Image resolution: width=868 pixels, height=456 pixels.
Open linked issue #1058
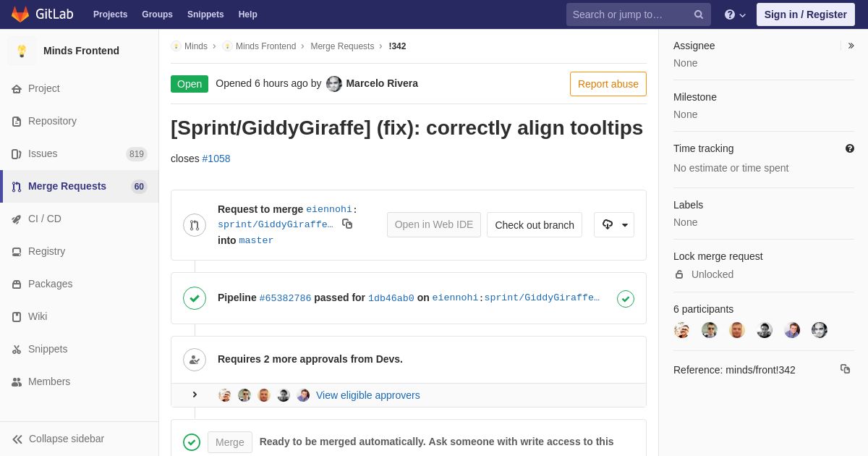[x=216, y=159]
